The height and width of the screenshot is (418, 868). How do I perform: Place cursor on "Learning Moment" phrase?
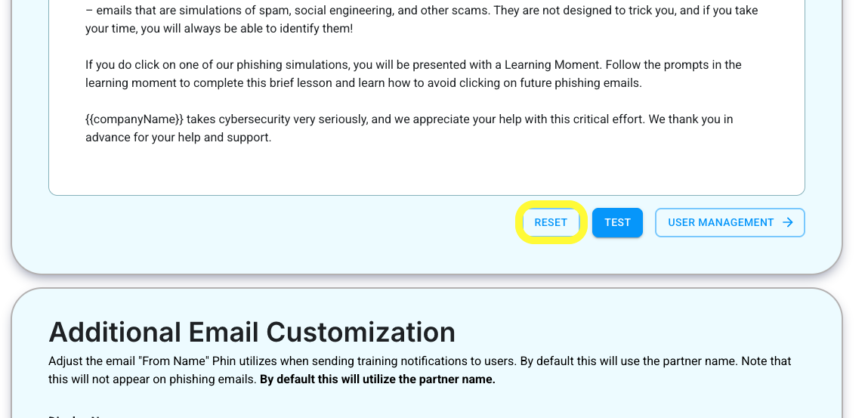pos(552,65)
